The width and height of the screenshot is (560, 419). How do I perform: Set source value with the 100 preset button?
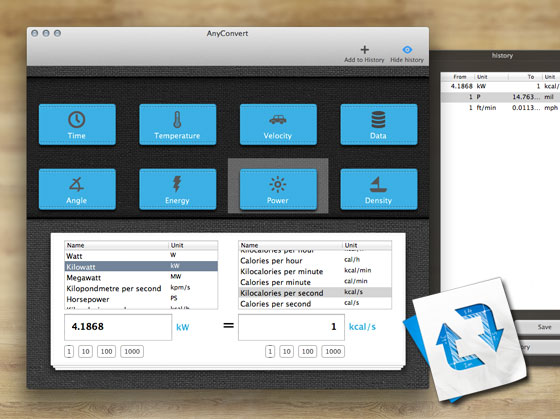(106, 351)
